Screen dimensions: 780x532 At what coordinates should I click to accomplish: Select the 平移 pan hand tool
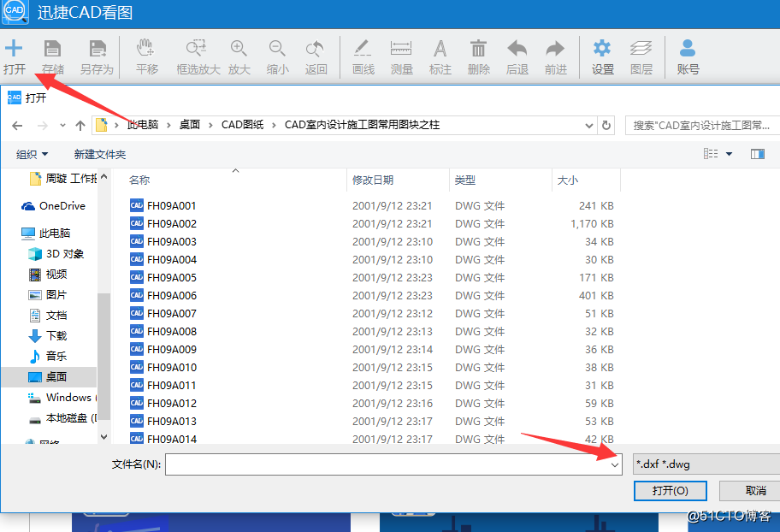[145, 48]
